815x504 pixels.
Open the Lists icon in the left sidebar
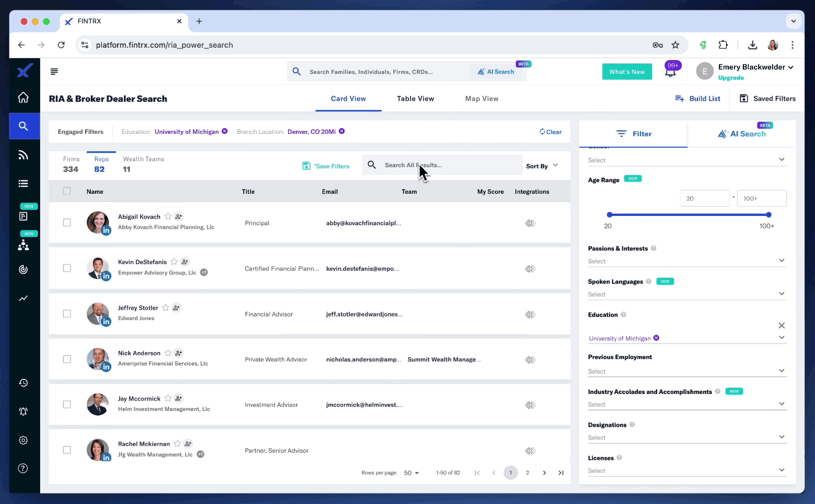click(x=23, y=183)
